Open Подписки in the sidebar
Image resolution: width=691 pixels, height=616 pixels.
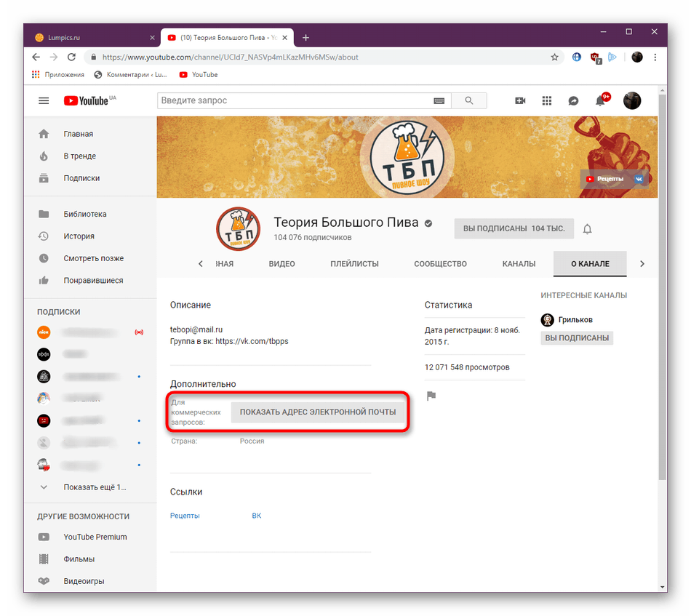point(90,178)
